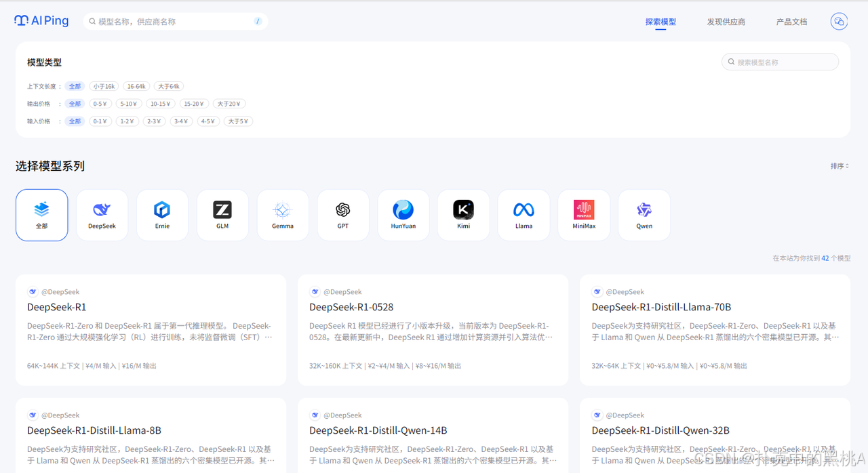
Task: Click the DeepSeek avatar on the Distill-Llama-70B card
Action: coord(597,292)
